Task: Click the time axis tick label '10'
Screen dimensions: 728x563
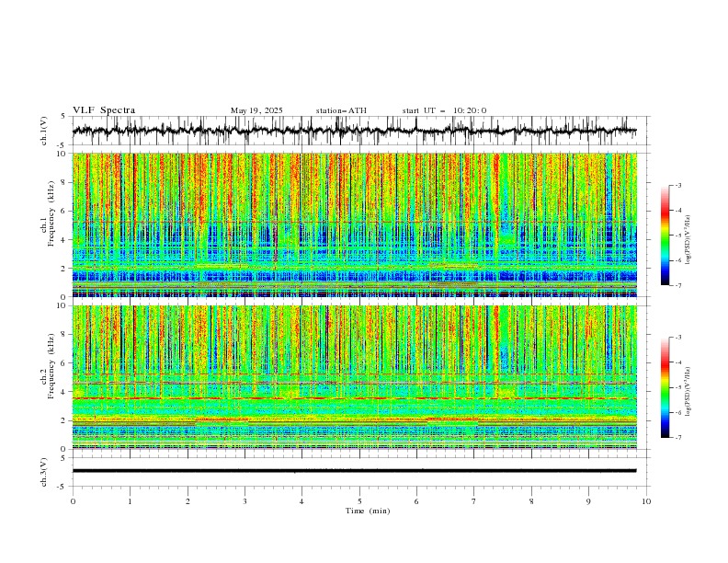Action: pos(646,501)
